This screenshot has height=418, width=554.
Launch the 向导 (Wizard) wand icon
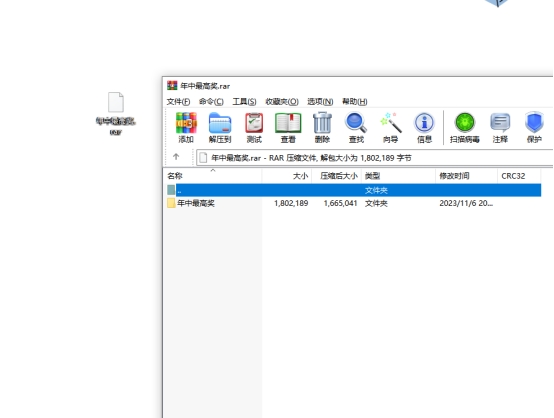390,128
